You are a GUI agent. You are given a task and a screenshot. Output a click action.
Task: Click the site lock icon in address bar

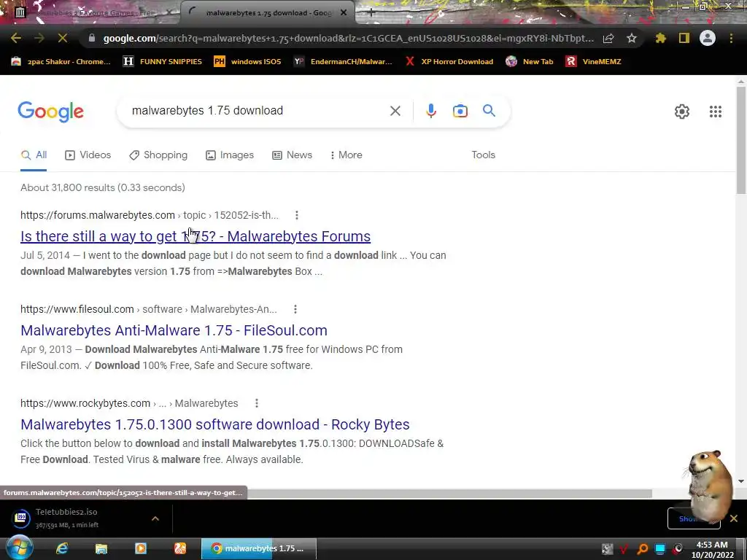click(x=91, y=38)
